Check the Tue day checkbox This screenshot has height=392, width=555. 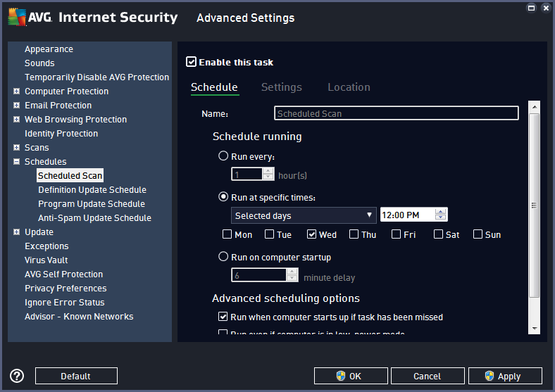pyautogui.click(x=269, y=234)
